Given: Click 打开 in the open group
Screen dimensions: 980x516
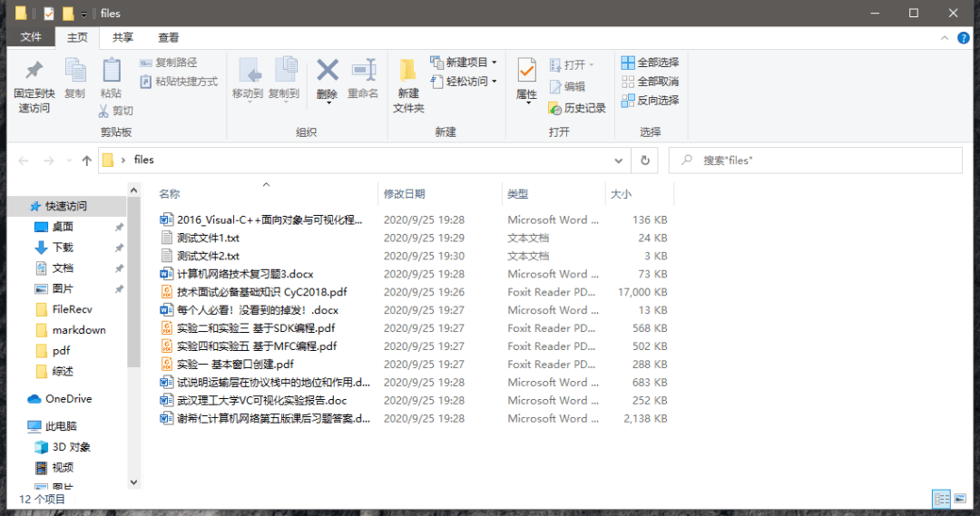Looking at the screenshot, I should pyautogui.click(x=572, y=65).
